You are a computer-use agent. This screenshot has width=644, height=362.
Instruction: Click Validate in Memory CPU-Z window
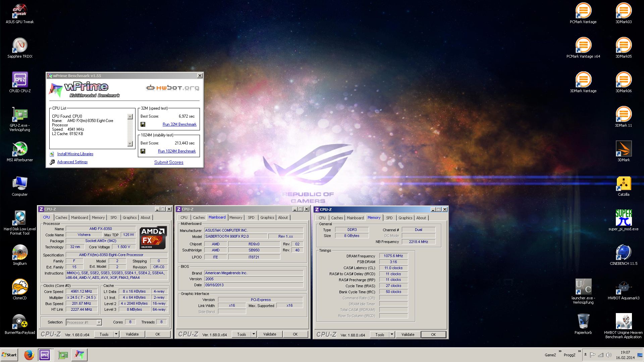pyautogui.click(x=408, y=335)
